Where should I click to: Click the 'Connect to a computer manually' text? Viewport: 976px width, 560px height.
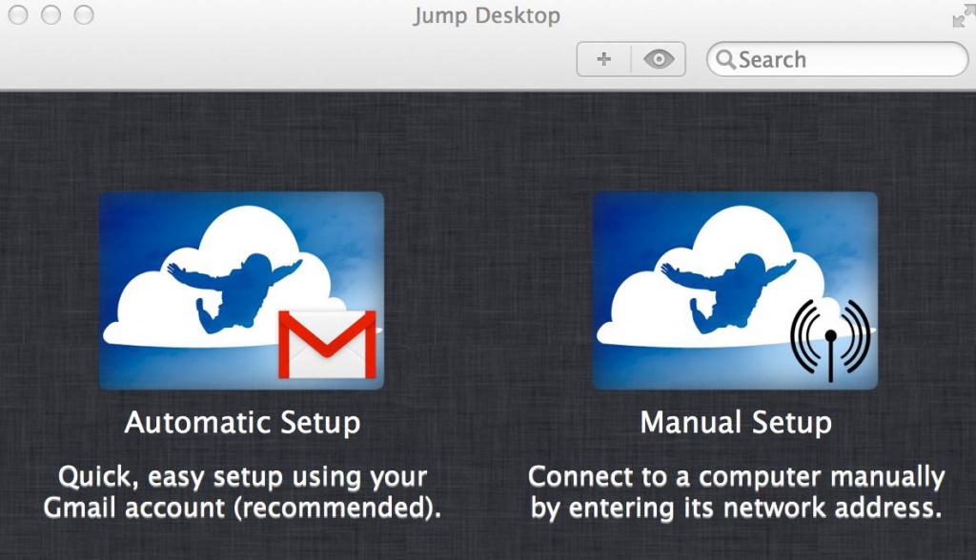pos(737,477)
